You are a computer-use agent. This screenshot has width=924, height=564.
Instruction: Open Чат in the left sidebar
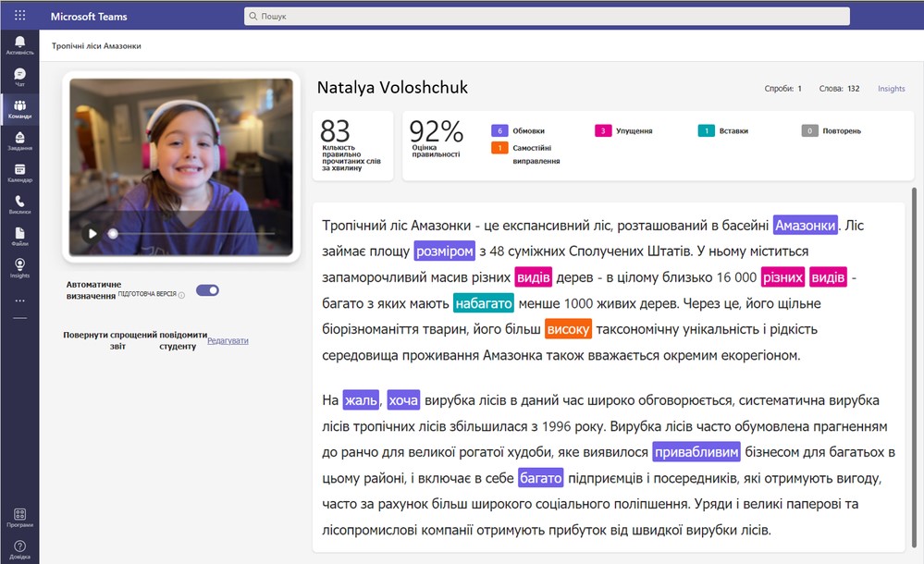(19, 77)
